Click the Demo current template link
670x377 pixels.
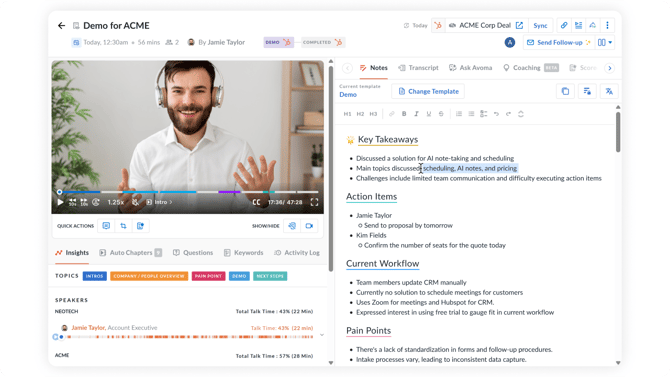(x=348, y=95)
